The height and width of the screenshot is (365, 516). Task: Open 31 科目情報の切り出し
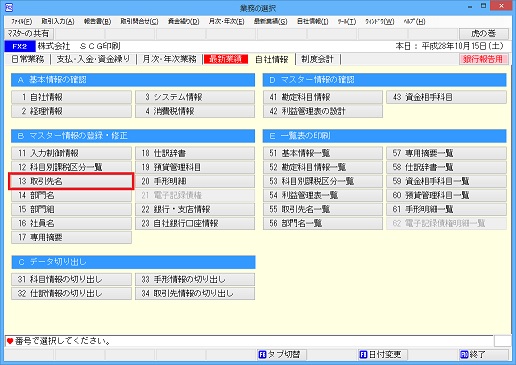tap(71, 279)
